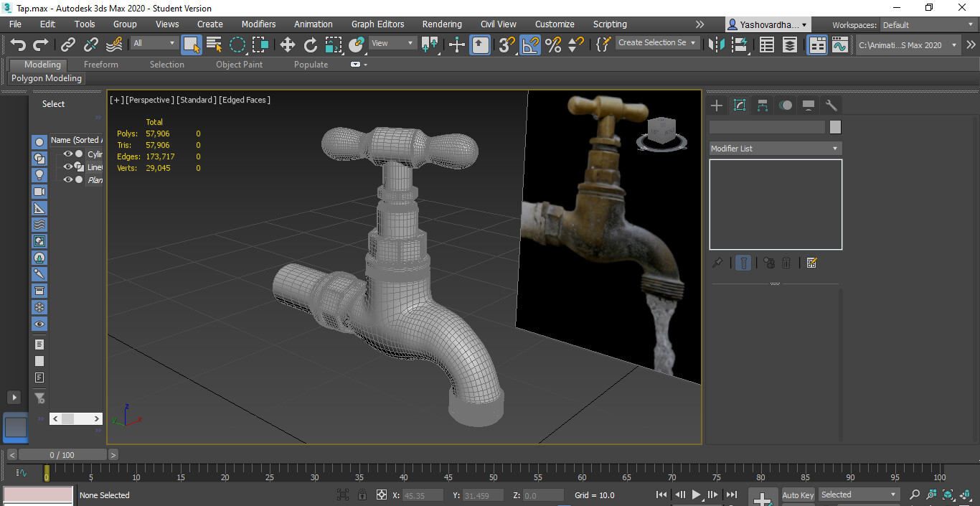The height and width of the screenshot is (506, 980).
Task: Activate the Select and Move tool
Action: click(x=287, y=44)
